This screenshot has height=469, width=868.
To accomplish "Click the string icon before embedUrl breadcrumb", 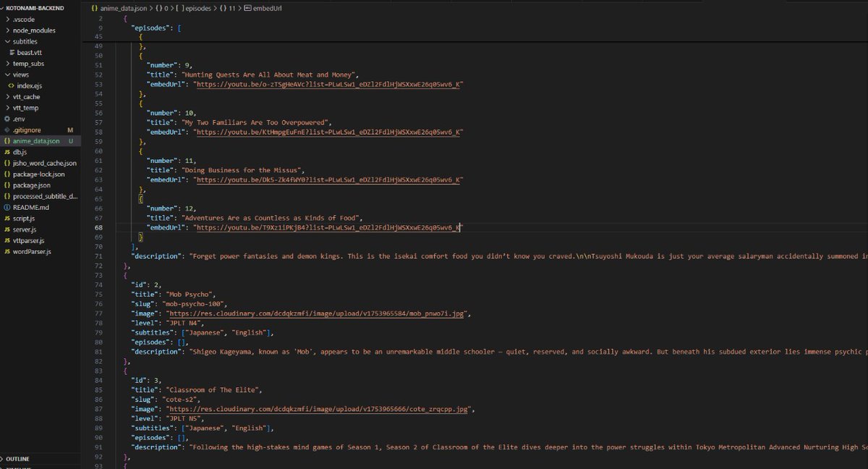I will point(248,8).
